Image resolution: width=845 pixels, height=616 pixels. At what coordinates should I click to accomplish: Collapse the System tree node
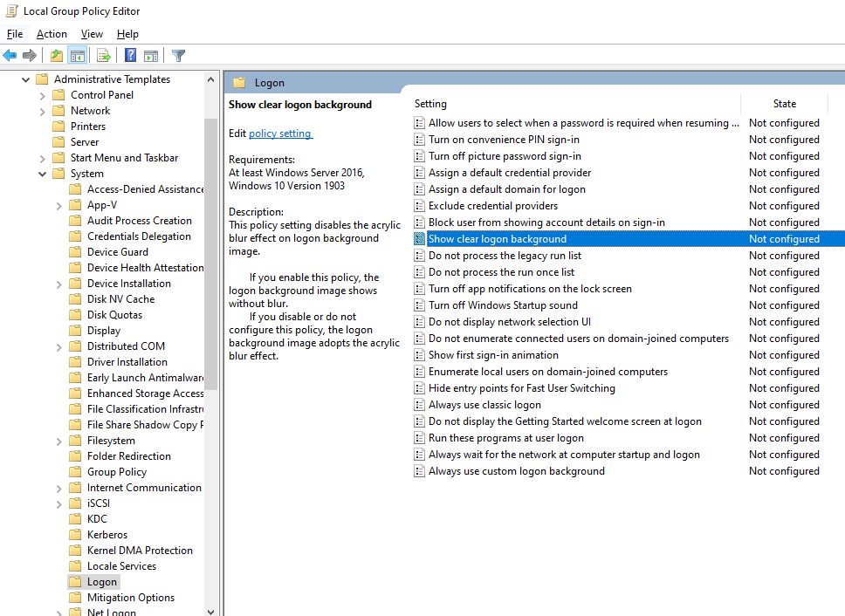[x=42, y=174]
